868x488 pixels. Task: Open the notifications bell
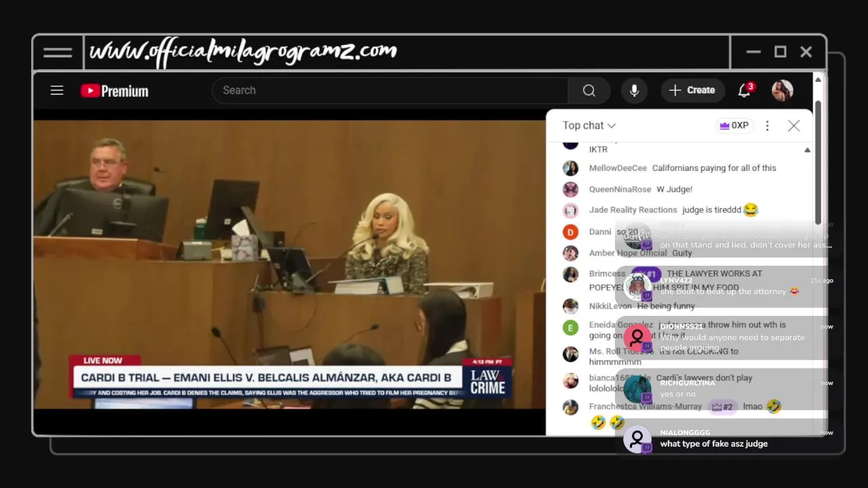point(745,90)
